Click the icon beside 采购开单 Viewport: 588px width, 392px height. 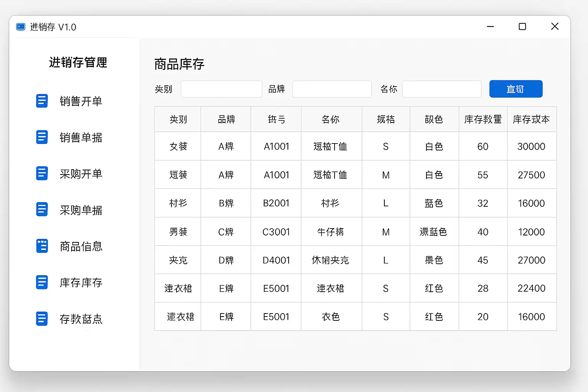[42, 173]
